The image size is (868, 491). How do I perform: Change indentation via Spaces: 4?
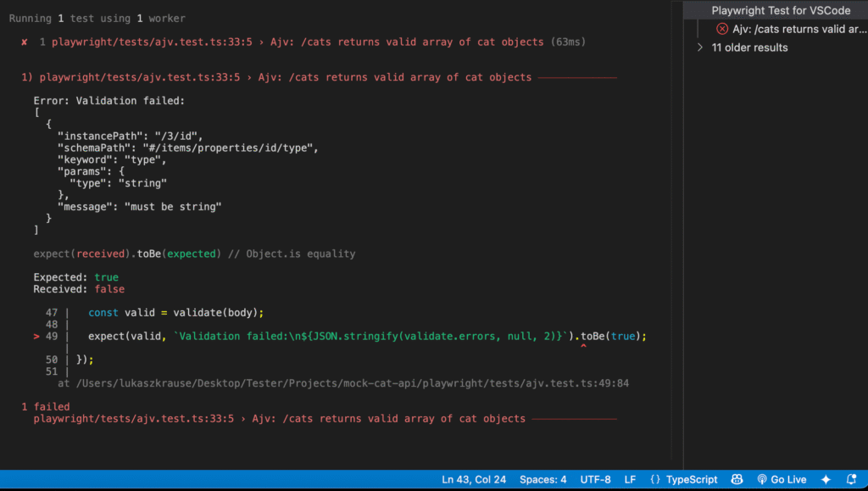[542, 479]
